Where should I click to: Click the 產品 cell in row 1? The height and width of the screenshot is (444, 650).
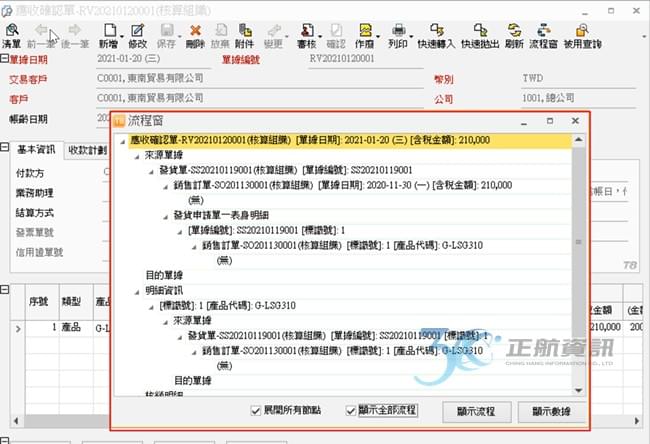tap(76, 328)
